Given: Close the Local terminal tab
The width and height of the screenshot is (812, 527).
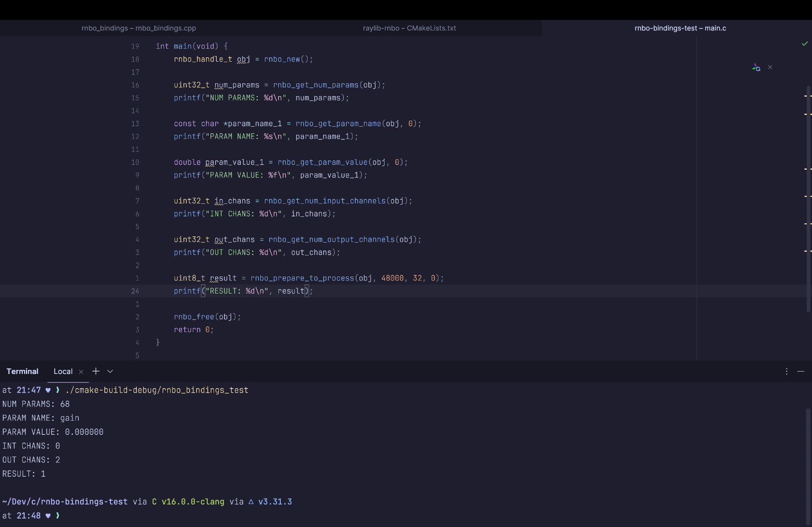Looking at the screenshot, I should (81, 371).
